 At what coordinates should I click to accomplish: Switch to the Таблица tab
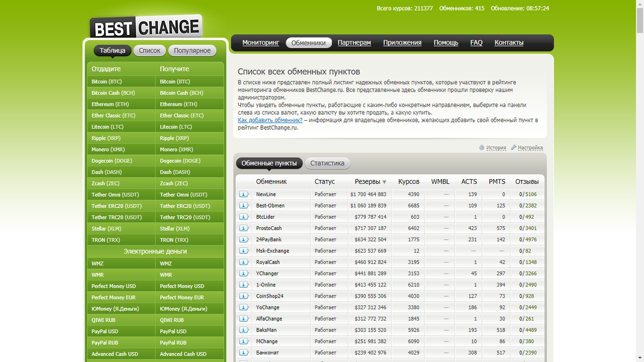coord(112,50)
